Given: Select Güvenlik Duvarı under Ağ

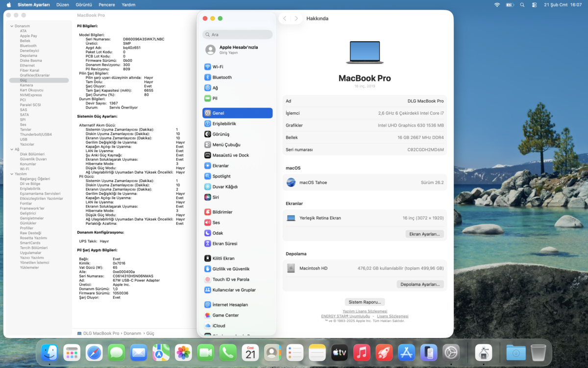Looking at the screenshot, I should coord(33,159).
